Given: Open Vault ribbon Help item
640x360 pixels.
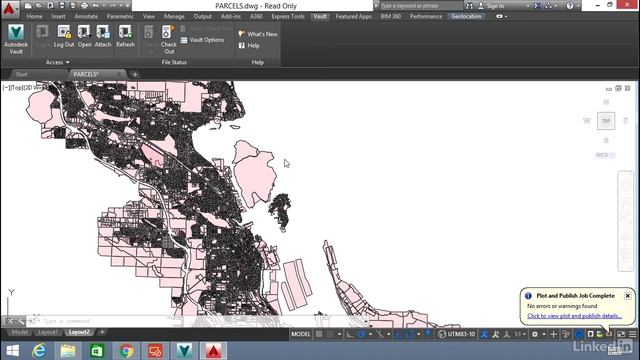Looking at the screenshot, I should 249,46.
